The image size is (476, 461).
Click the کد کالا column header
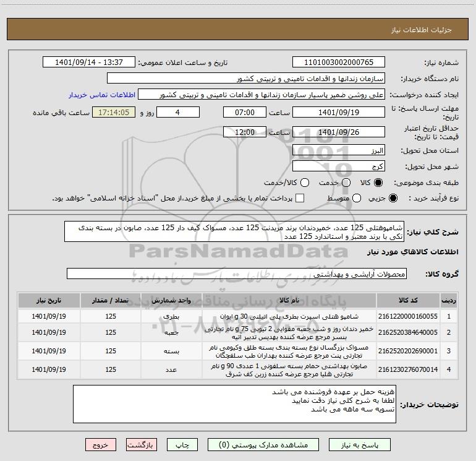[408, 300]
